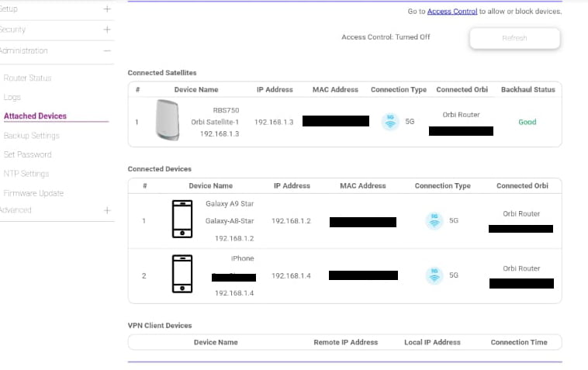Viewport: 588px width, 370px height.
Task: Click 'Backhaul Status' column header
Action: [528, 89]
